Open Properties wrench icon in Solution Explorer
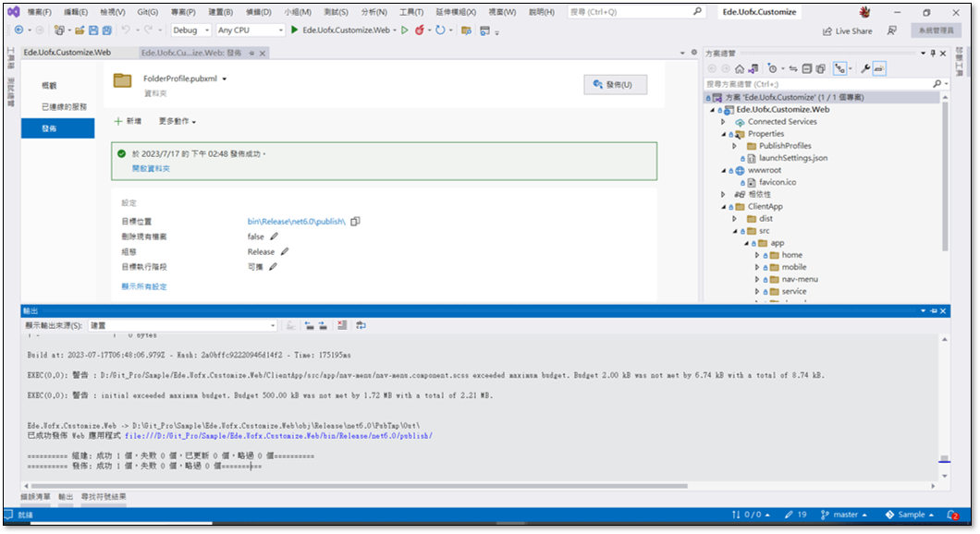The image size is (980, 534). tap(865, 68)
